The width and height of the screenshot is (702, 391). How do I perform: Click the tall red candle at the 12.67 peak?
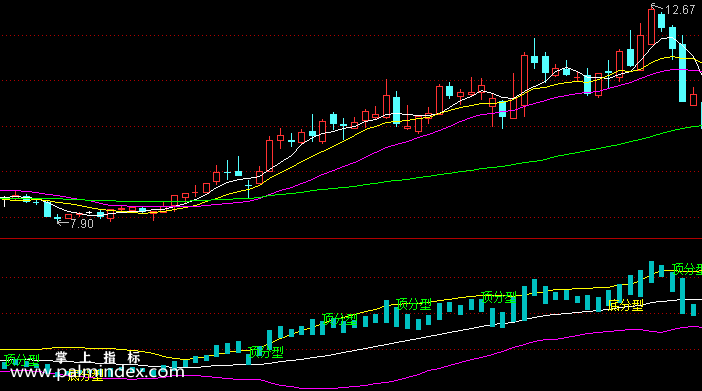click(651, 27)
